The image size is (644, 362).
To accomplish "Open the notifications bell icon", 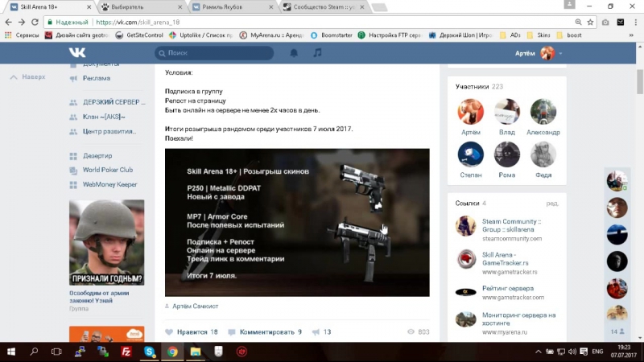I will click(x=294, y=53).
